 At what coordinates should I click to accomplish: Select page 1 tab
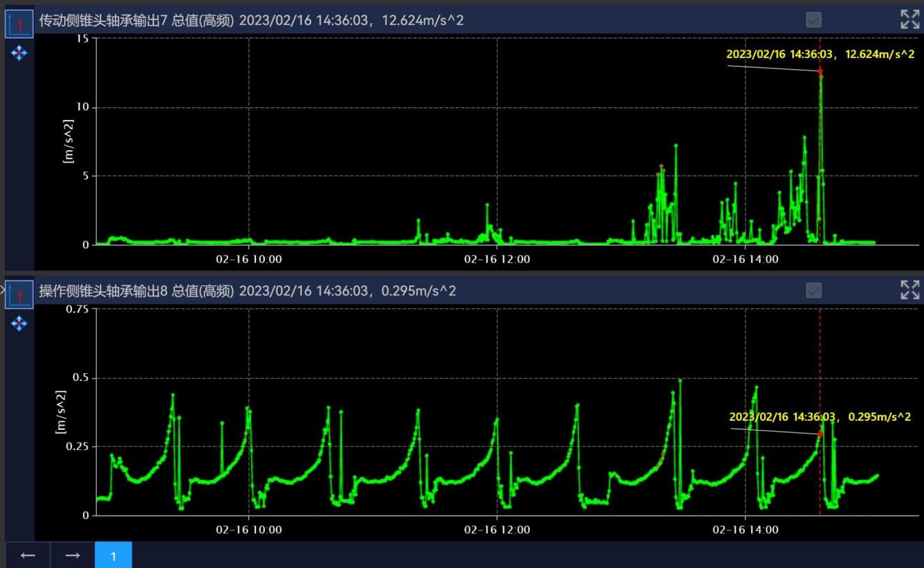tap(113, 555)
